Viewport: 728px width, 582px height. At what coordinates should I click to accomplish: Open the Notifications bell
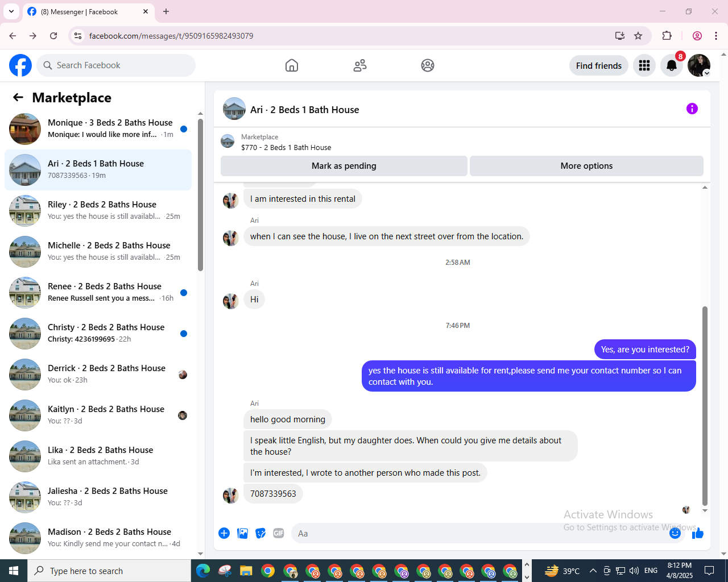672,65
